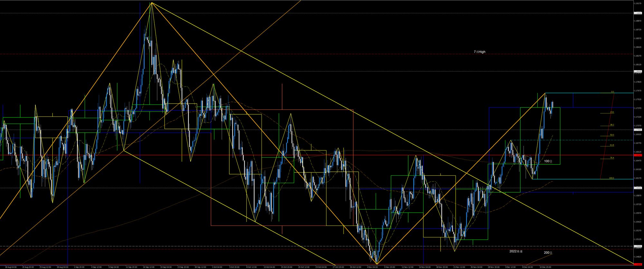Select the 200日 moving average label
The image size is (644, 269).
click(548, 253)
